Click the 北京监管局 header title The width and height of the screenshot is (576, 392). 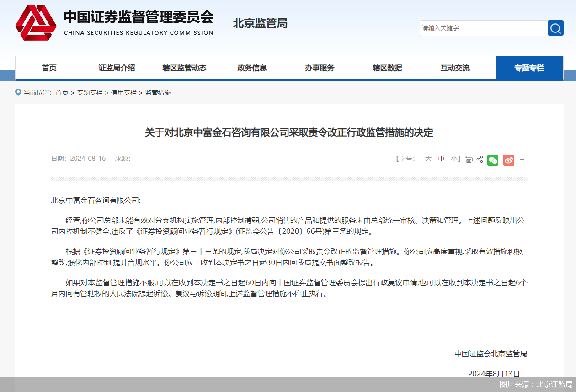(260, 23)
